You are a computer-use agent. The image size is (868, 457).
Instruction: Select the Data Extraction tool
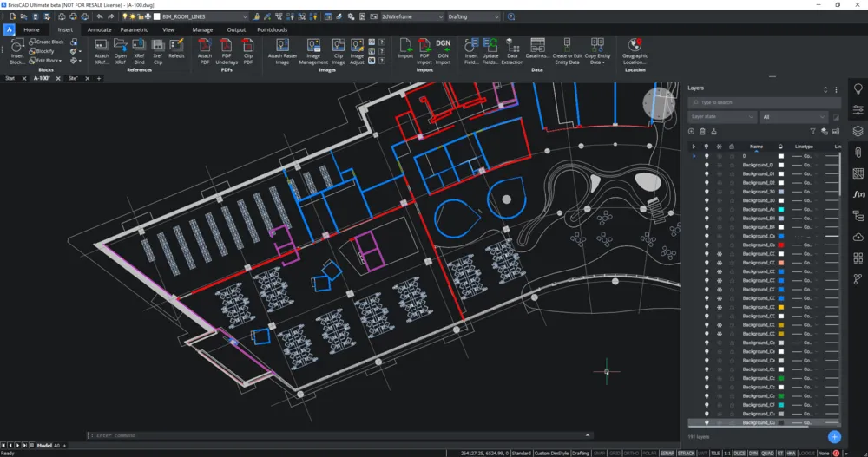512,47
